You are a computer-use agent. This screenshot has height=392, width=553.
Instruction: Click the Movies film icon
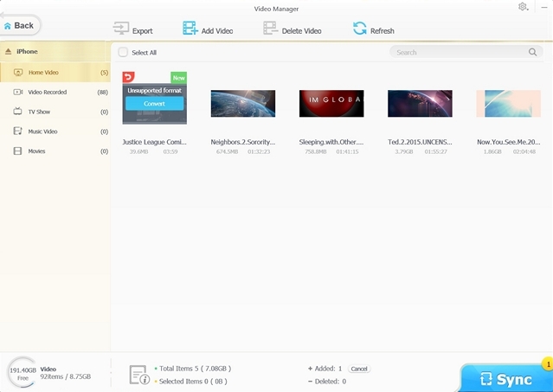[17, 151]
